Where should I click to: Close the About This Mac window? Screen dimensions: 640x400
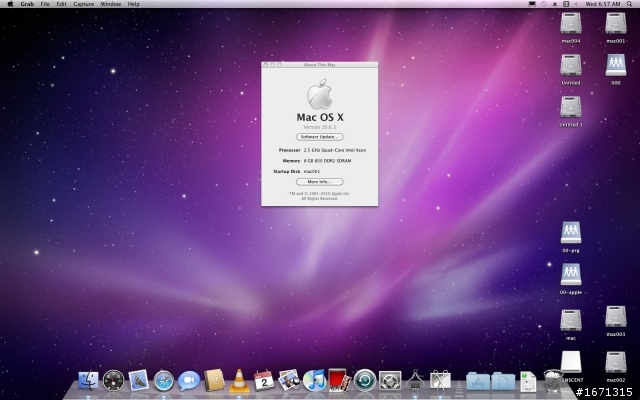[265, 64]
